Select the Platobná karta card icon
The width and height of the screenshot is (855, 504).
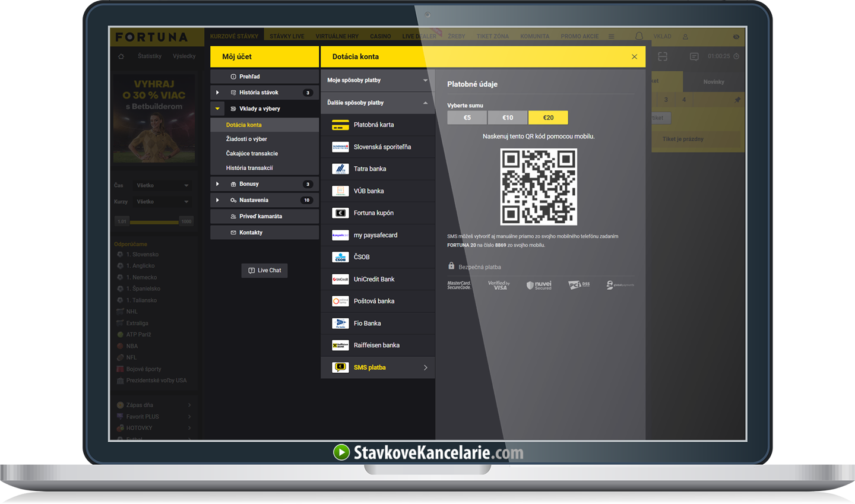coord(340,125)
